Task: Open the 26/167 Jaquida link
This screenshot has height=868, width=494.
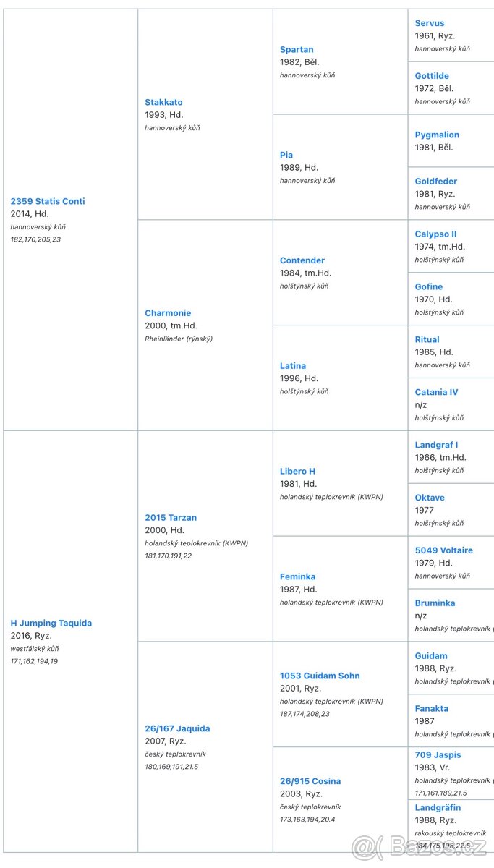Action: [177, 728]
